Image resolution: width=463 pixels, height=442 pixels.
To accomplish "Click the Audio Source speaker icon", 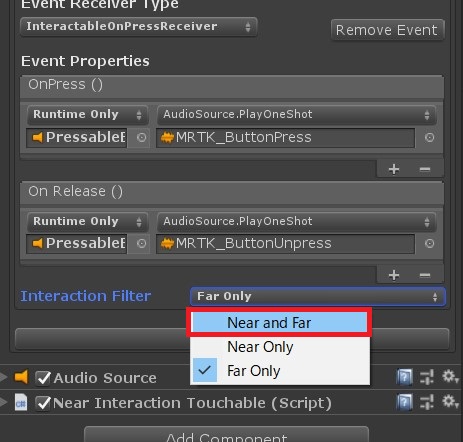I will click(21, 377).
